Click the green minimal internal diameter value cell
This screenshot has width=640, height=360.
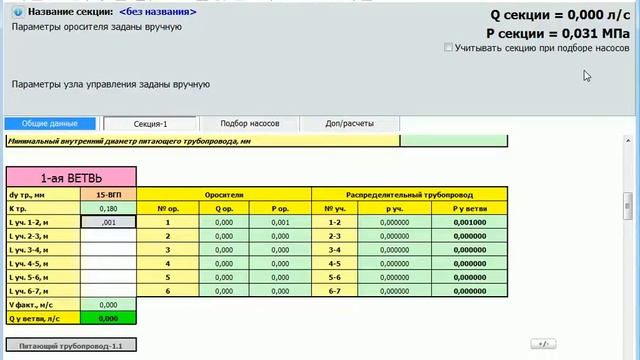point(454,141)
